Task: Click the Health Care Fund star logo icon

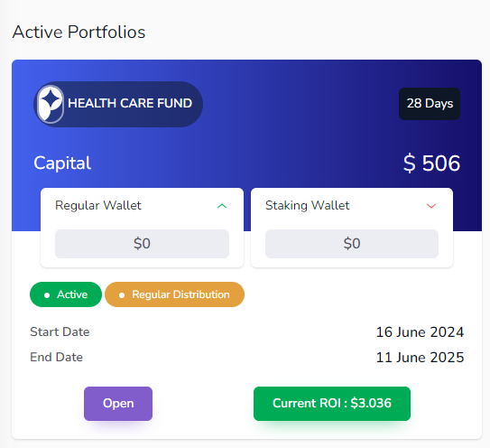Action: pyautogui.click(x=51, y=104)
